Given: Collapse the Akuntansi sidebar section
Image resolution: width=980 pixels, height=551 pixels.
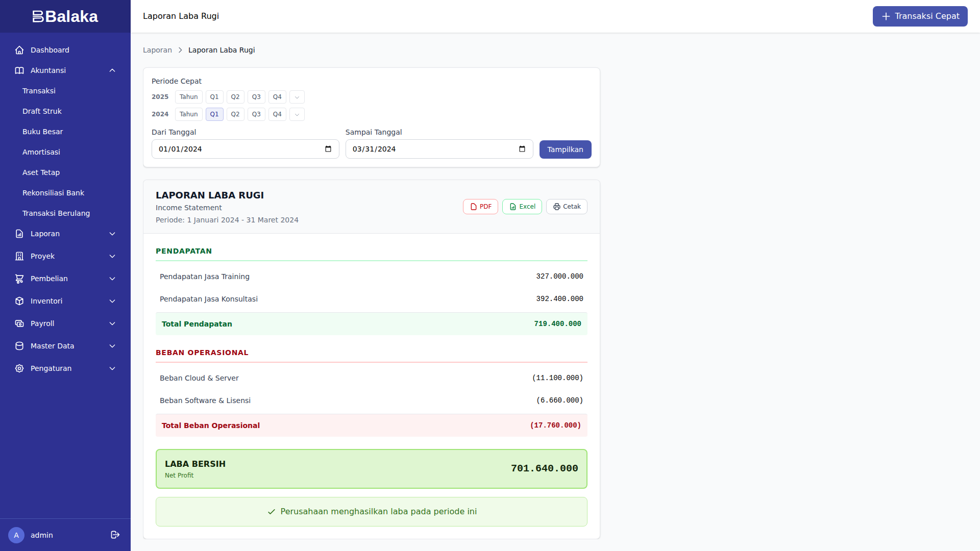Looking at the screenshot, I should (x=112, y=70).
